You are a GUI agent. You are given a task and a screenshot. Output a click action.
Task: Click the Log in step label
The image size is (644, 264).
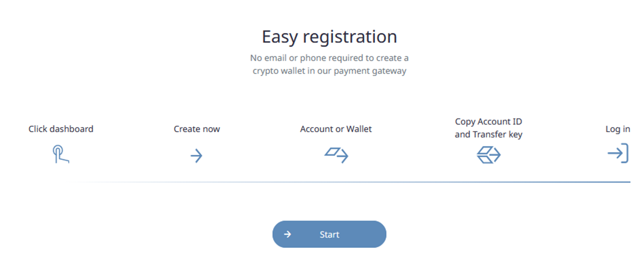tap(618, 129)
